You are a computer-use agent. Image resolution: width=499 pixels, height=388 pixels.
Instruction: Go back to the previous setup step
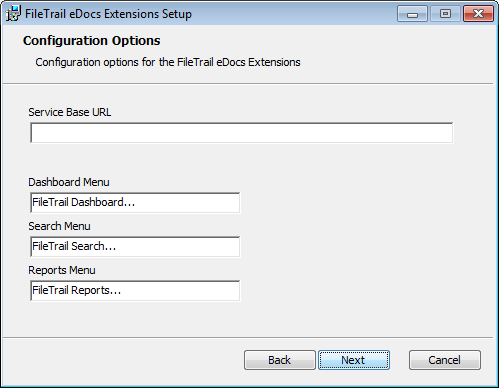click(x=280, y=360)
